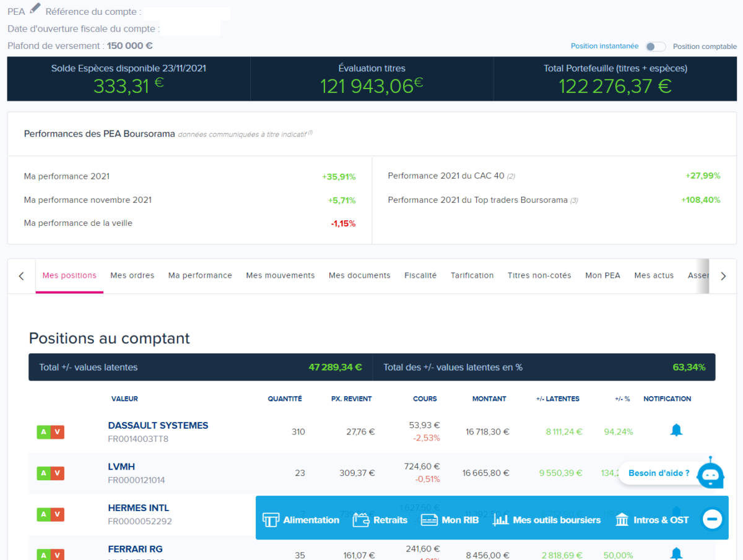Select the Mes positions tab
743x560 pixels.
coord(69,275)
